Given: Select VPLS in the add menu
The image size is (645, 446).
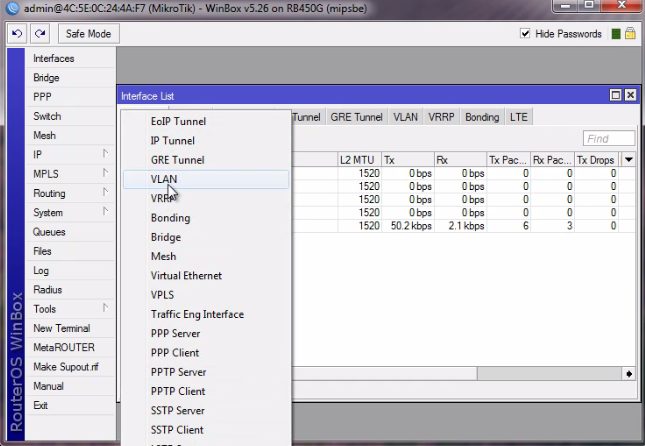Looking at the screenshot, I should coord(206,295).
